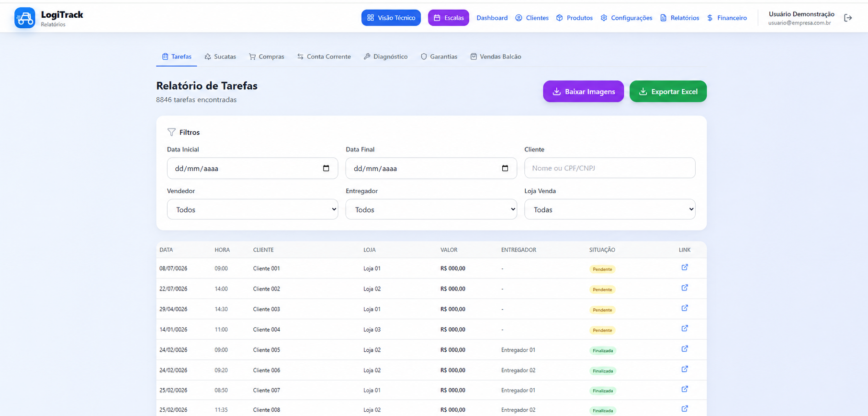Expand the Vendedor dropdown
Image resolution: width=868 pixels, height=416 pixels.
252,209
